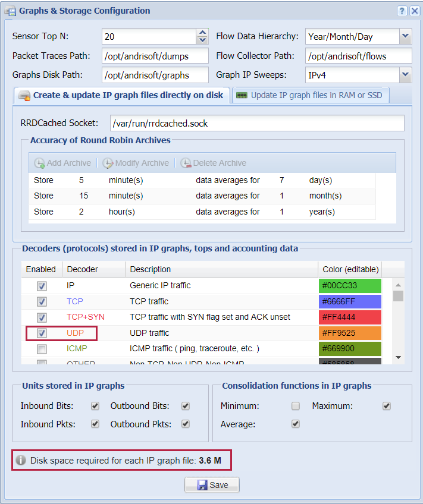Click the floppy disk Save icon
Screen dimensions: 423x504
pyautogui.click(x=202, y=485)
